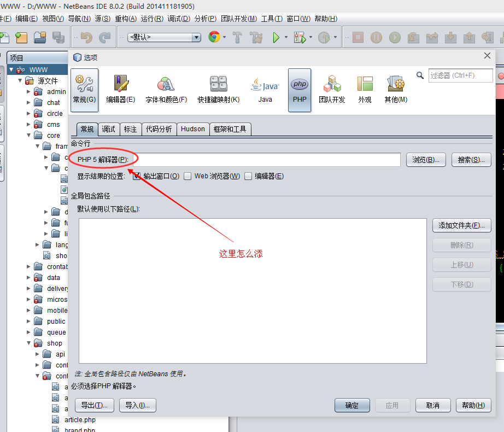Confirm with the 确定 button
The width and height of the screenshot is (504, 432).
coord(352,405)
